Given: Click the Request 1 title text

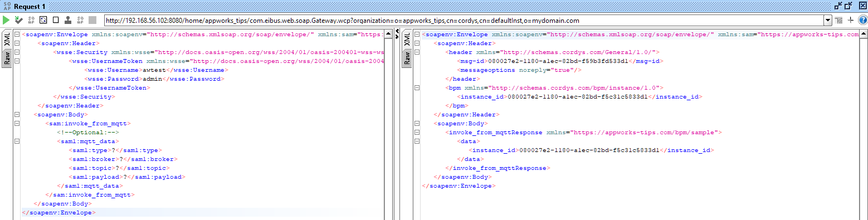Looking at the screenshot, I should point(30,6).
